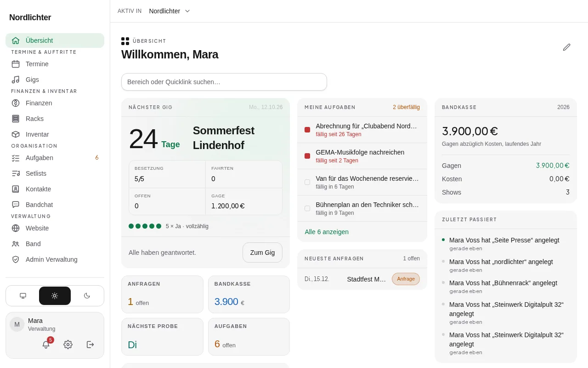The height and width of the screenshot is (368, 588).
Task: Click the logout icon next to the gear
Action: pos(90,345)
